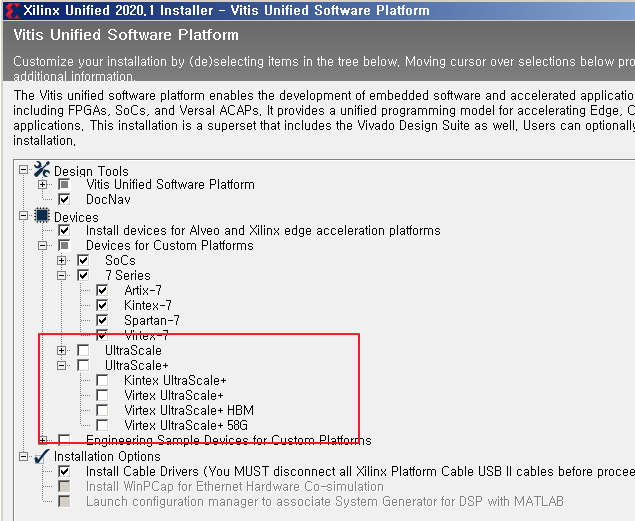The height and width of the screenshot is (521, 635).
Task: Toggle Vitis Unified Software Platform checkbox
Action: [x=64, y=185]
